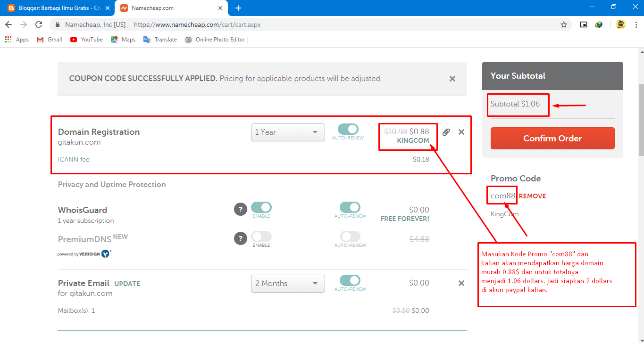Click the 'WhoisGuard' product name

(83, 210)
